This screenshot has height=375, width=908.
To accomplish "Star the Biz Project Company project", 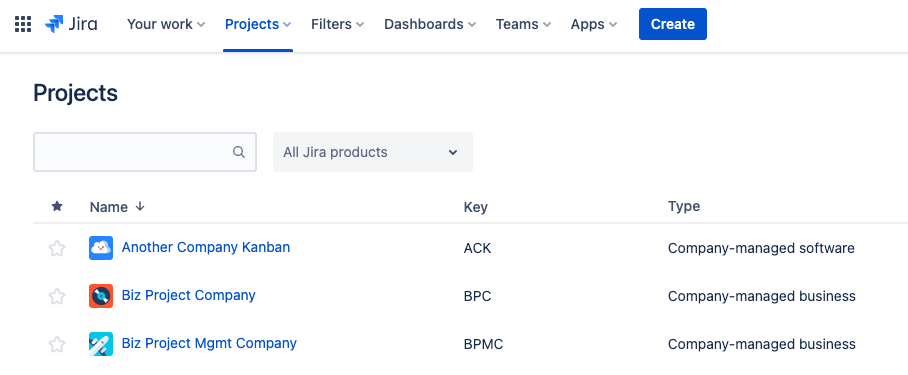I will point(57,297).
